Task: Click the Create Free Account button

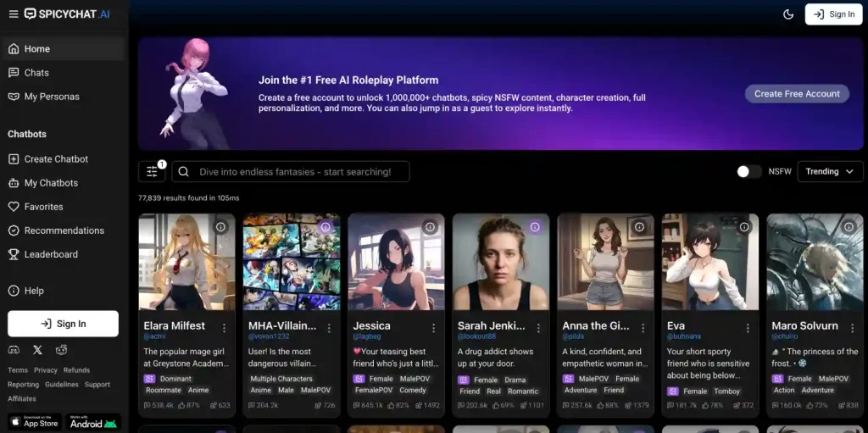Action: click(x=797, y=94)
